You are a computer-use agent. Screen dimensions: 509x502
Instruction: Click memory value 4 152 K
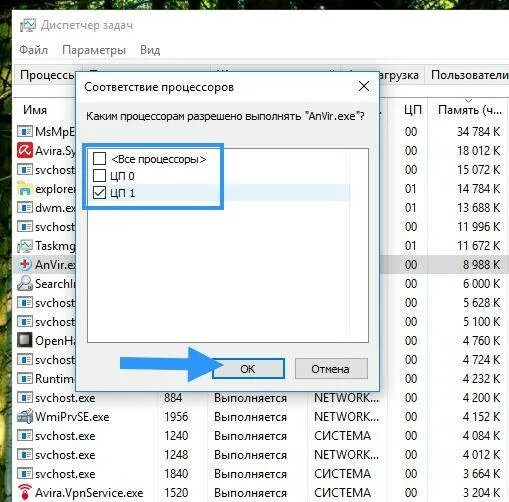point(481,417)
